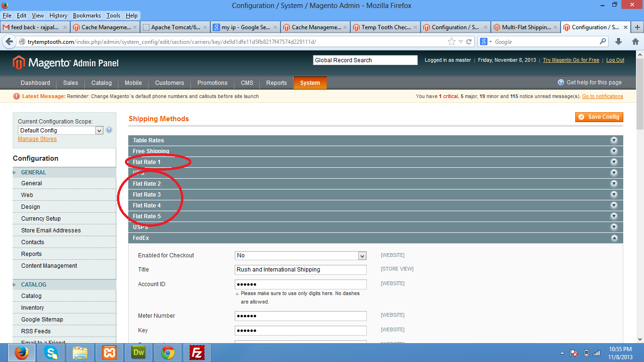Expand the Flat Rate 3 section
Viewport: 644px width, 362px height.
tap(375, 194)
